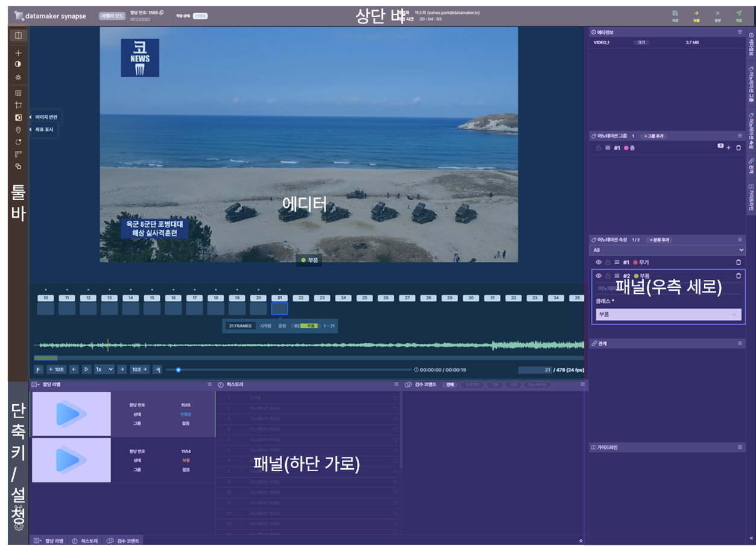Toggle the split view icon atop the toolbar
This screenshot has width=756, height=546.
click(18, 36)
